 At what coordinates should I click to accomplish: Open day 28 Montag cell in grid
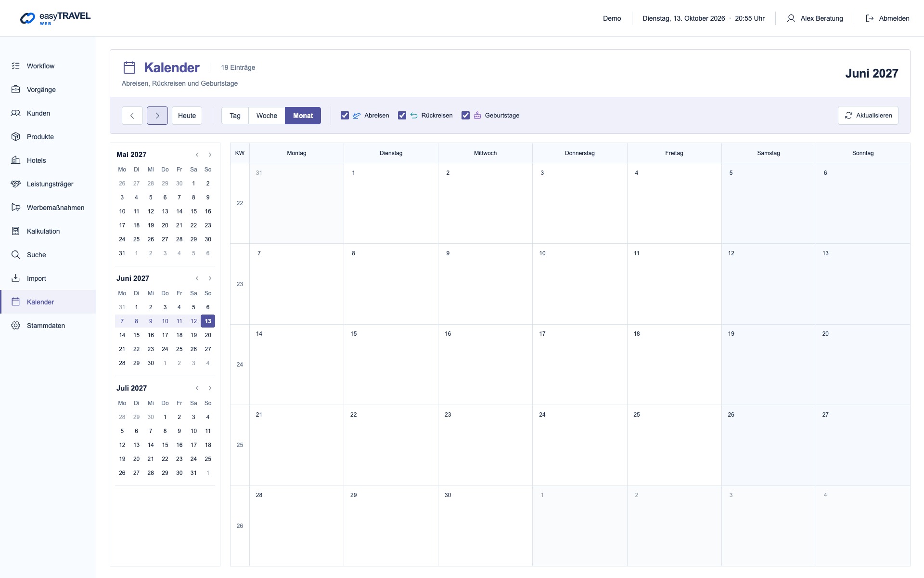coord(296,526)
